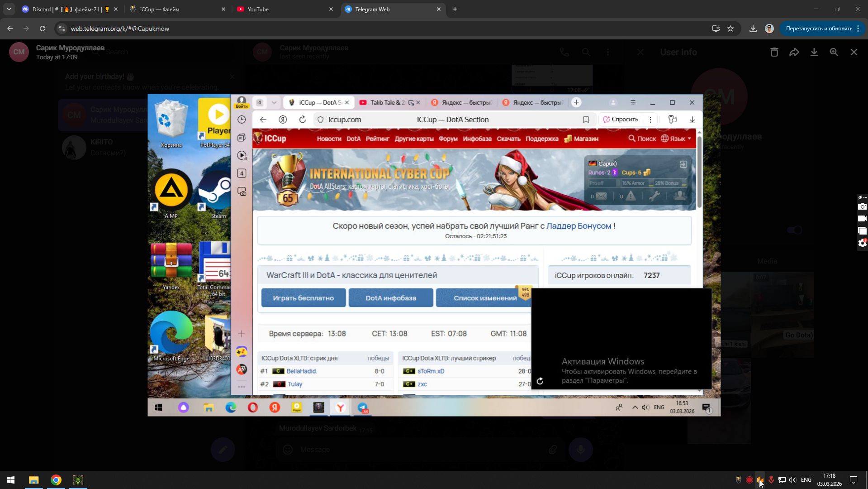Open network settings tray icon
Image resolution: width=868 pixels, height=489 pixels.
(782, 480)
